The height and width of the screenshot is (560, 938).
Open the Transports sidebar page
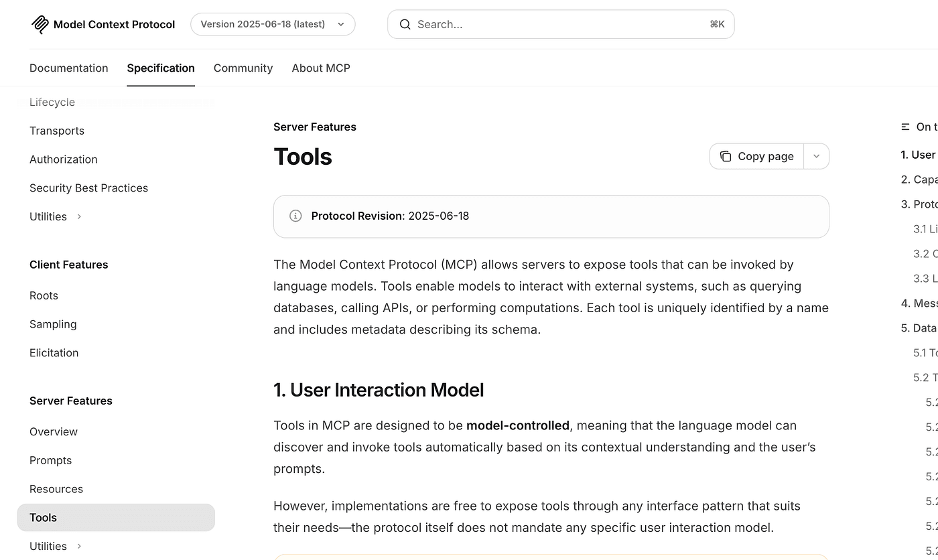(57, 131)
